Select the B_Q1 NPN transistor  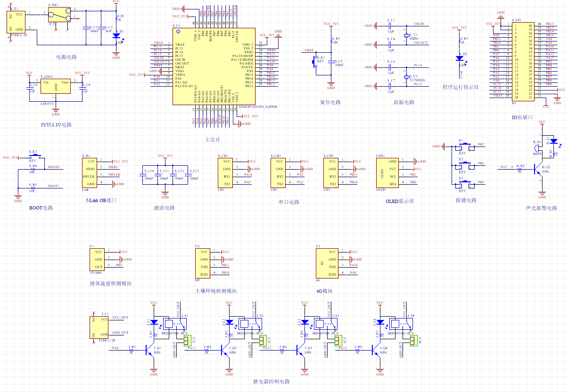(x=537, y=169)
